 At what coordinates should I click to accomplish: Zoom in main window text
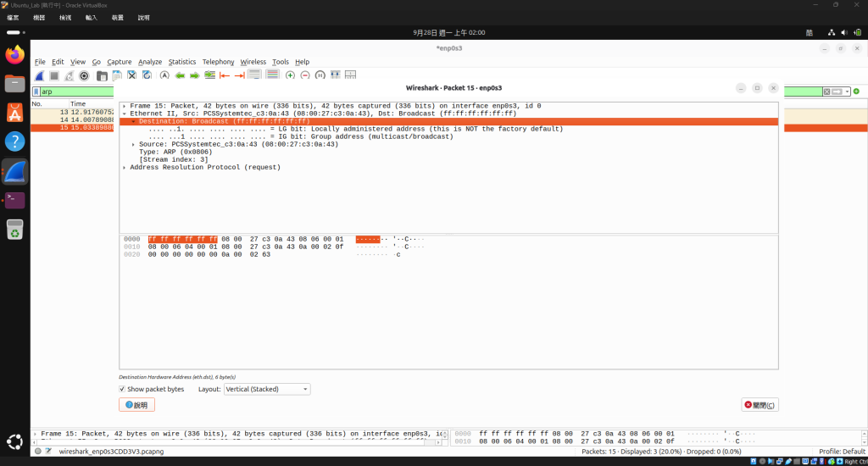tap(290, 75)
